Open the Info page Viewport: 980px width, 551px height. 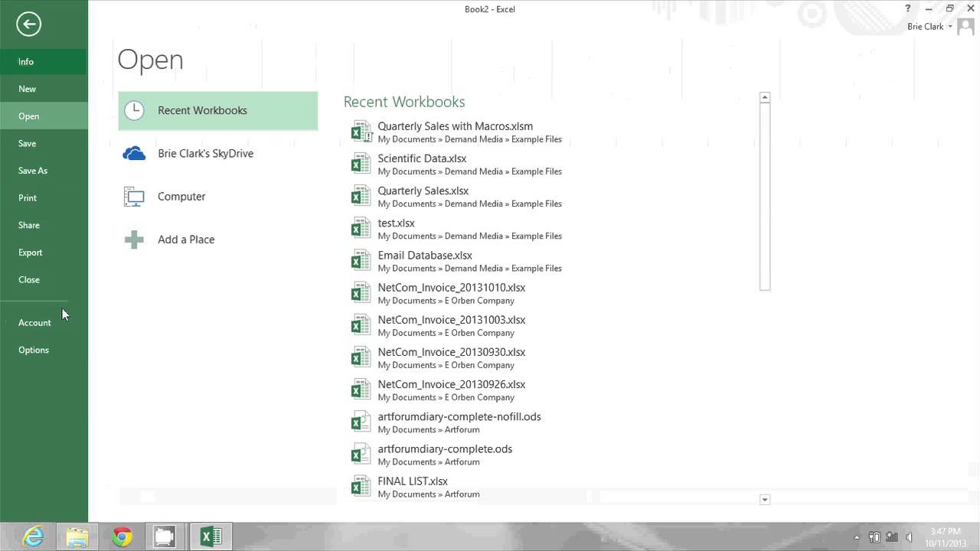coord(44,61)
